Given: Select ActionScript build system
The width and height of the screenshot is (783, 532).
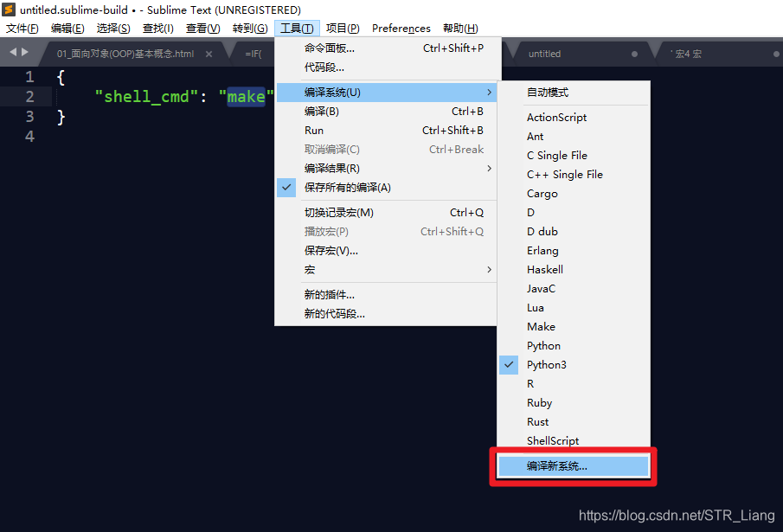Looking at the screenshot, I should click(574, 118).
